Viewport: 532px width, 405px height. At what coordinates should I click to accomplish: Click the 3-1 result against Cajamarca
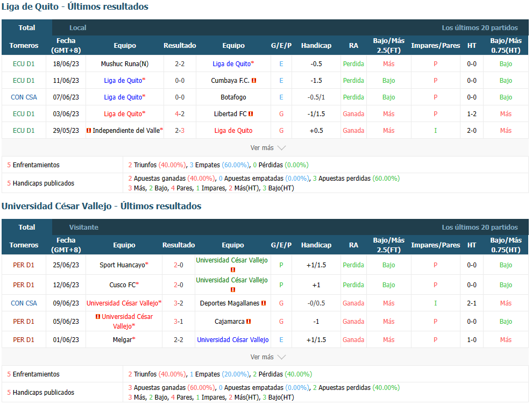click(x=179, y=322)
